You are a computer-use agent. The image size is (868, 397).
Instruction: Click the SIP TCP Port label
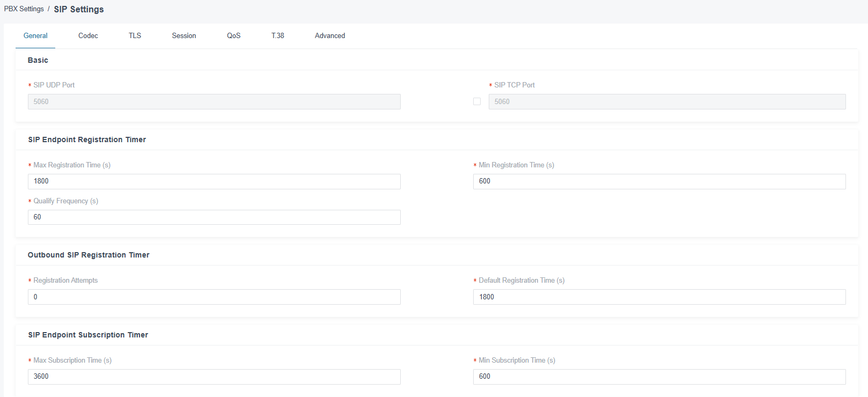(514, 85)
